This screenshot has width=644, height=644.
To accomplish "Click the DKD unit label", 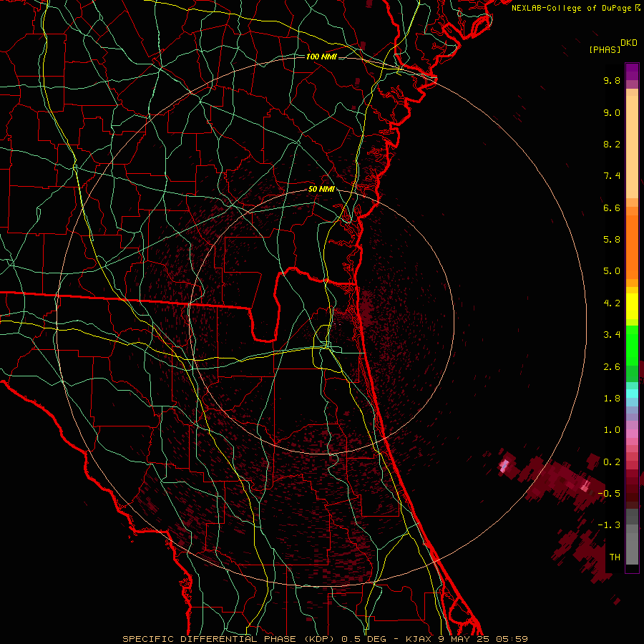I will [629, 43].
